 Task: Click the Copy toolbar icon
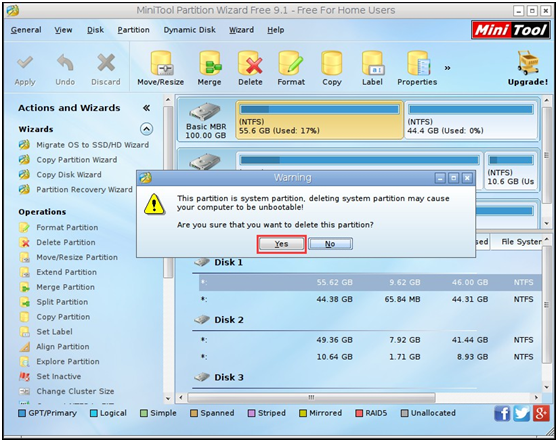coord(332,63)
